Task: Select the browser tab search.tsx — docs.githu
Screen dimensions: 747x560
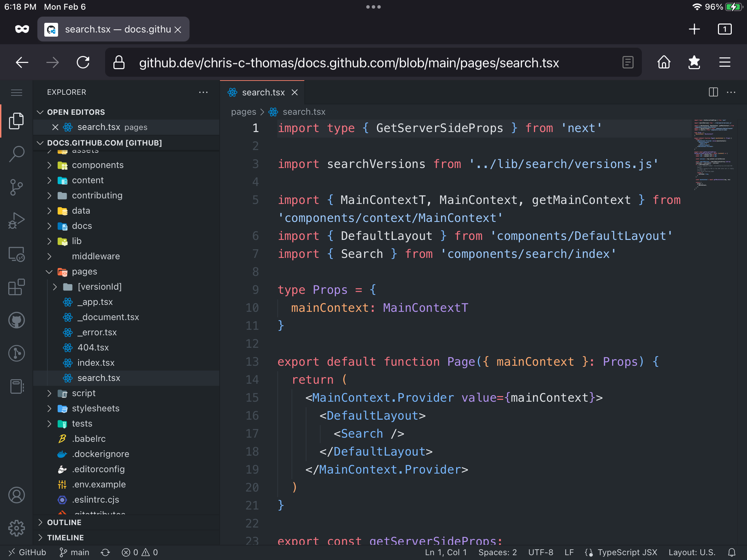Action: point(113,29)
